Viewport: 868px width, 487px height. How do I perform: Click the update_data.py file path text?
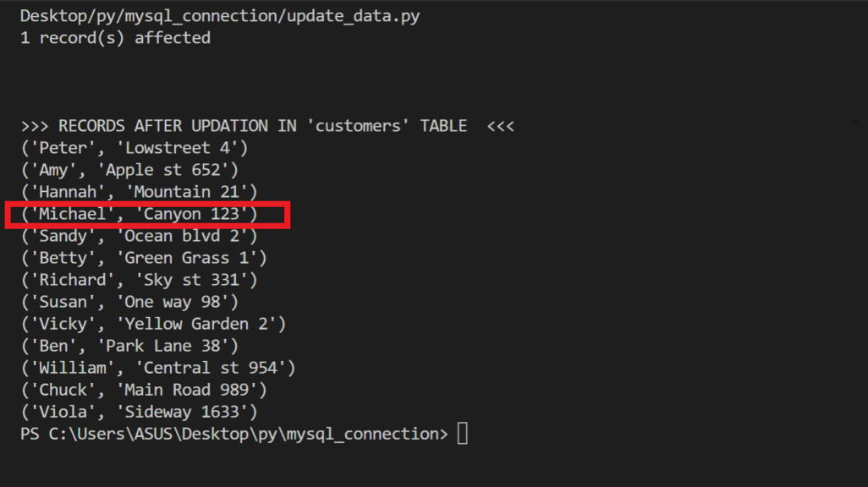(x=220, y=16)
